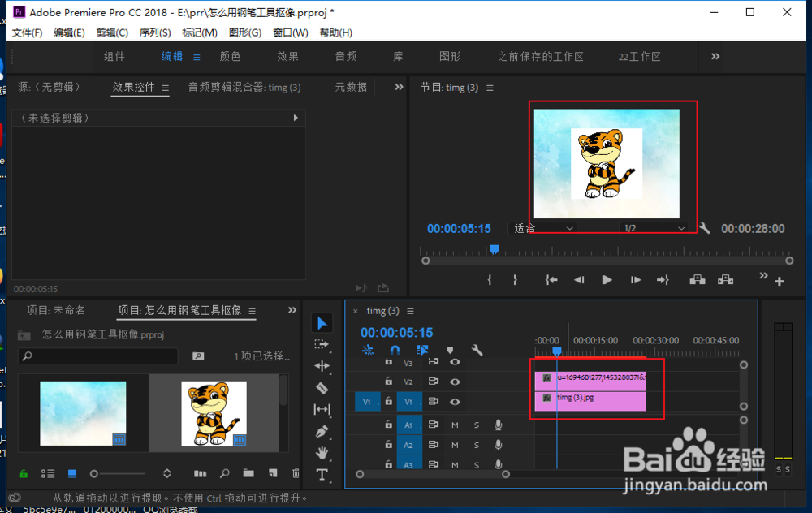Select the Ripple Edit tool
This screenshot has height=513, width=812.
pyautogui.click(x=322, y=366)
